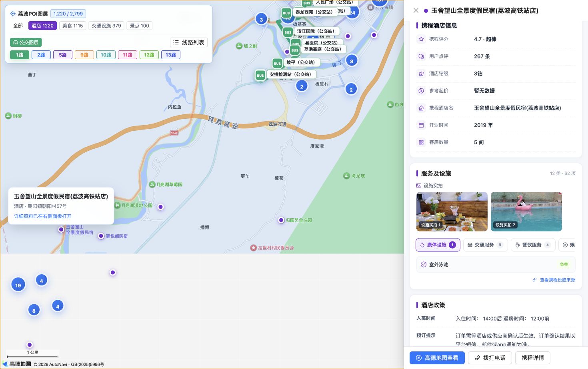Click the 携程评分 star icon
Screen dimensions: 588x369
coord(421,39)
